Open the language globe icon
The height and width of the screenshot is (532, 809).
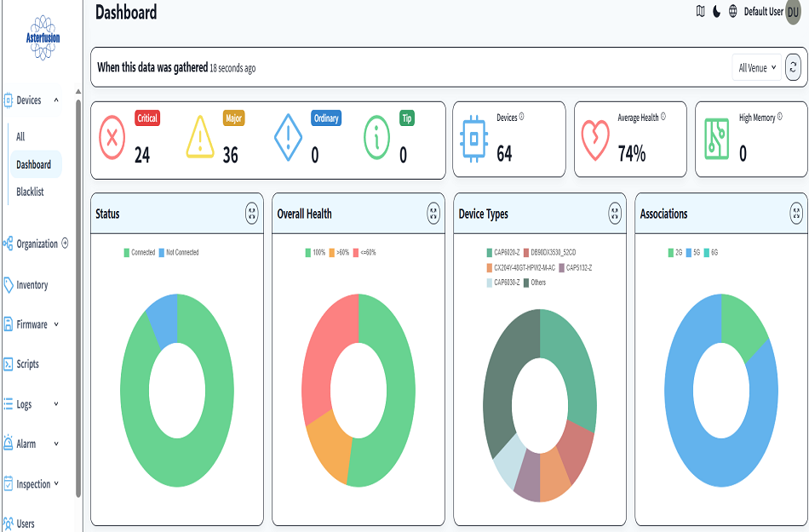(x=732, y=12)
